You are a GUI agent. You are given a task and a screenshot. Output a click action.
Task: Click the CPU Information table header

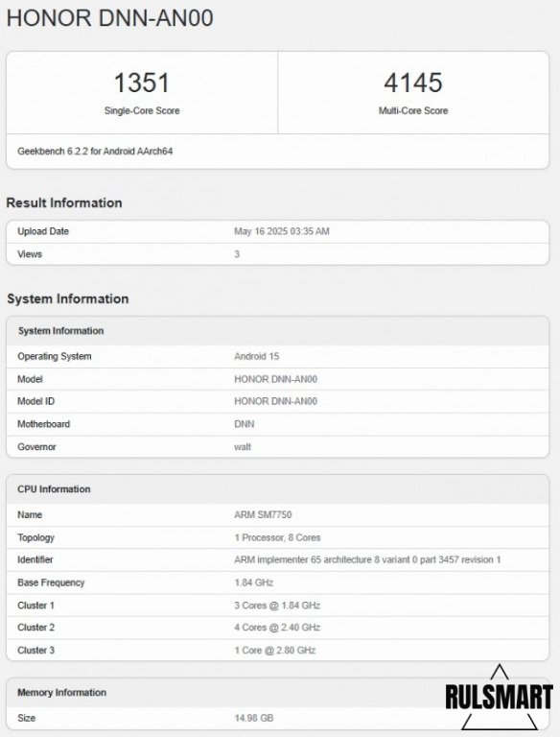pyautogui.click(x=54, y=488)
